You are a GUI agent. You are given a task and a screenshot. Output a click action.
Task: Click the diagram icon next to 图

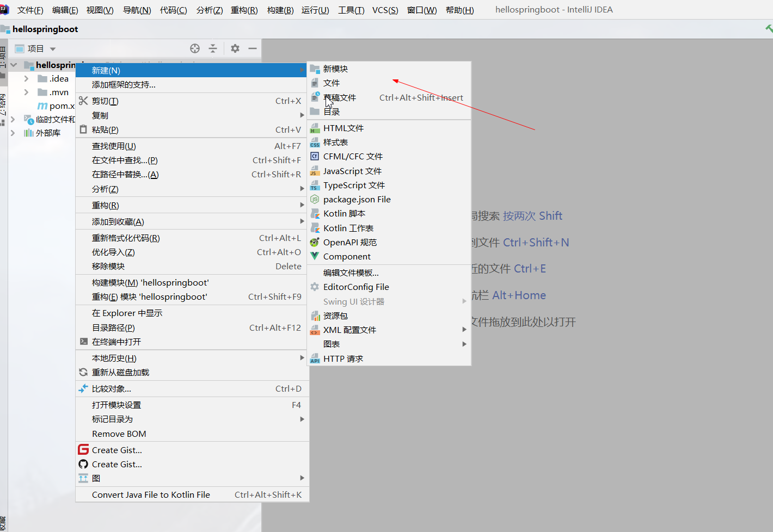(83, 478)
